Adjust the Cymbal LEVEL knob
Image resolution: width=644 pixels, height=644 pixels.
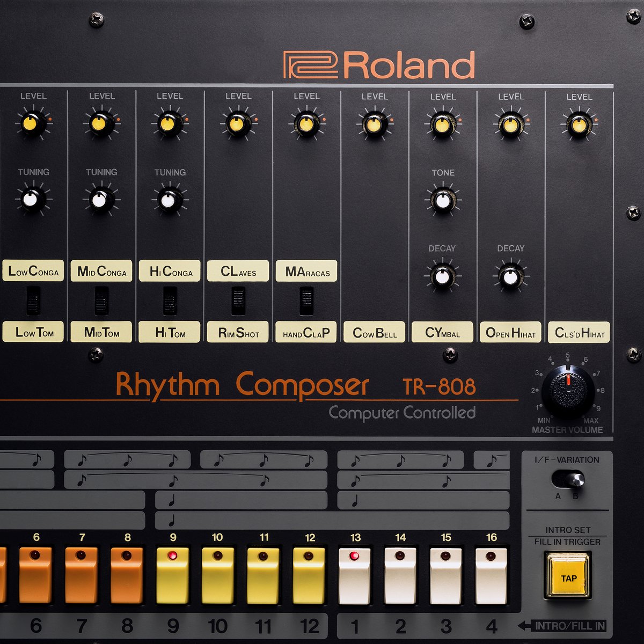442,125
